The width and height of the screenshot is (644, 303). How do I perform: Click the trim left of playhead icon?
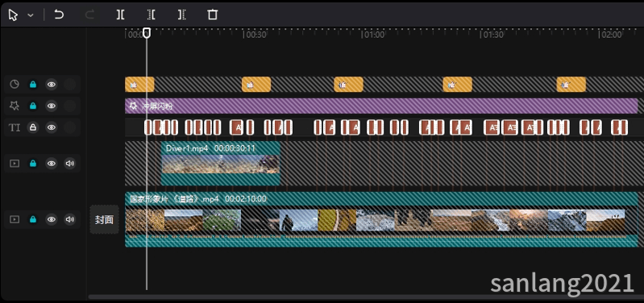tap(152, 15)
